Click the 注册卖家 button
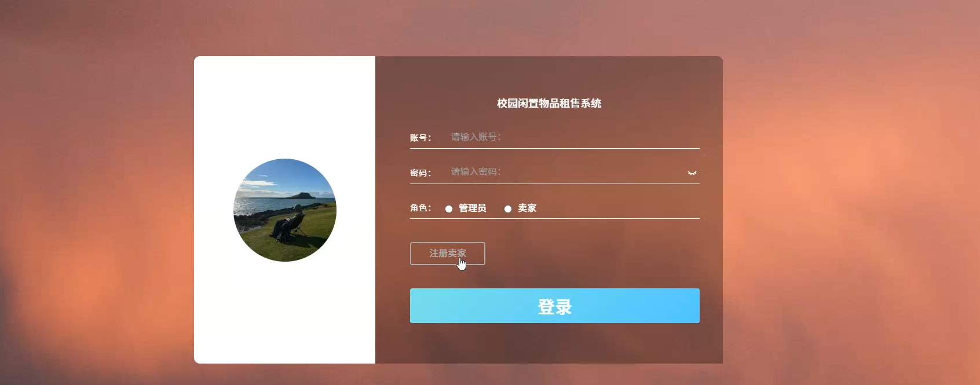The height and width of the screenshot is (385, 980). click(x=448, y=254)
